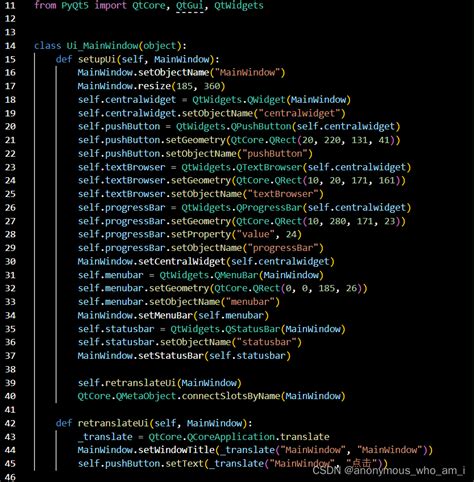Click the "centralwidget" string on line 19

click(x=299, y=113)
